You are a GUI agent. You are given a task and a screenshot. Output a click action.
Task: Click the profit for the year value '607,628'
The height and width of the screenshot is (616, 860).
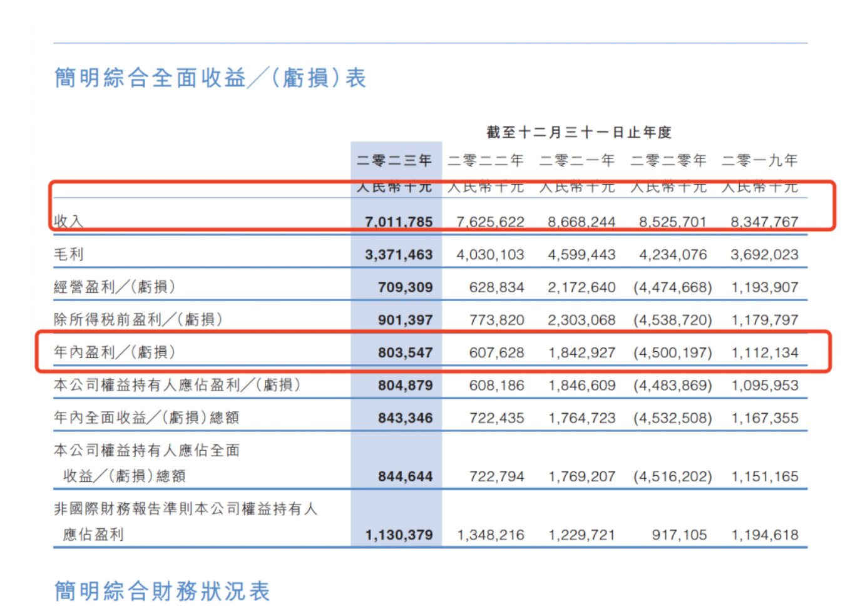[x=496, y=352]
